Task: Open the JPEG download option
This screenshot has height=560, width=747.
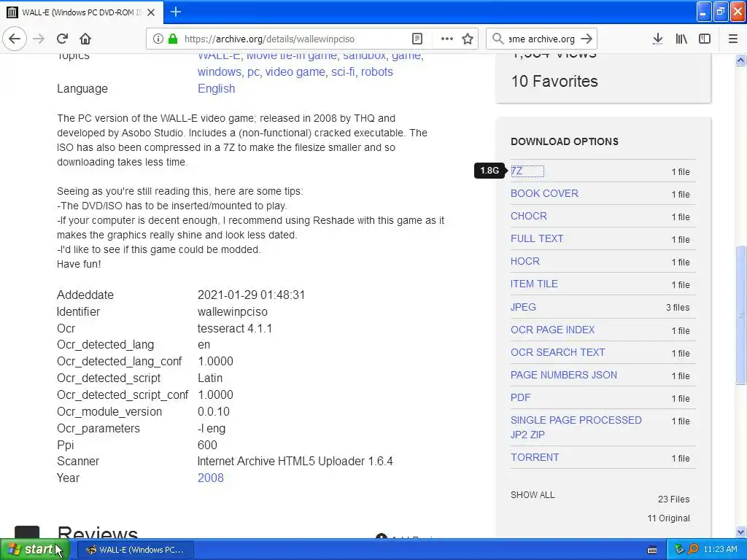Action: point(523,307)
